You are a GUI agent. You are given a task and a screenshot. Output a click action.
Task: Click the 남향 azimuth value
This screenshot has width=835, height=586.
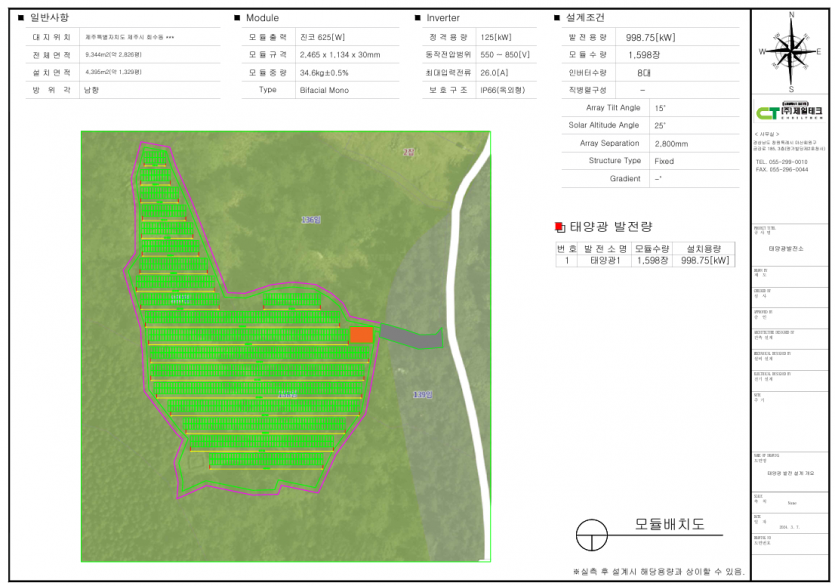92,90
